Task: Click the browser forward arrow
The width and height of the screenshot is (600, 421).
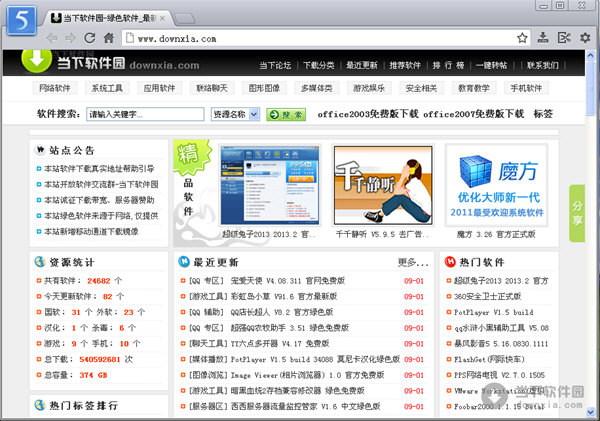Action: click(x=70, y=38)
